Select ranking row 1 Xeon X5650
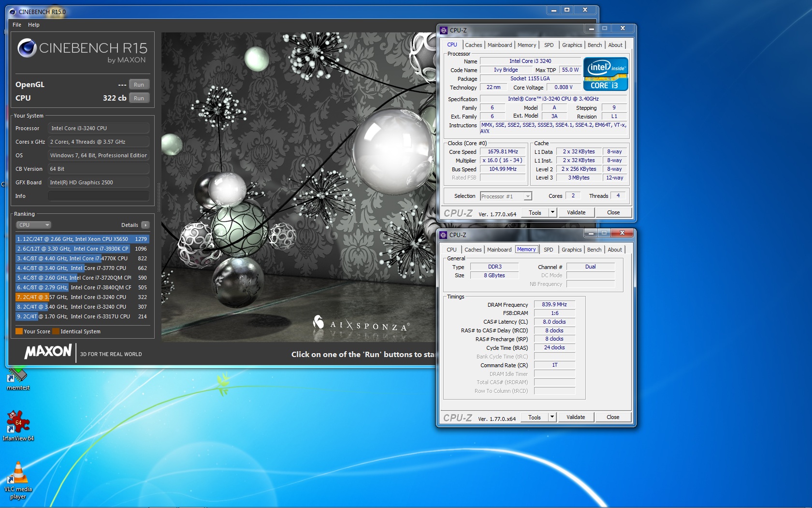 coord(82,239)
